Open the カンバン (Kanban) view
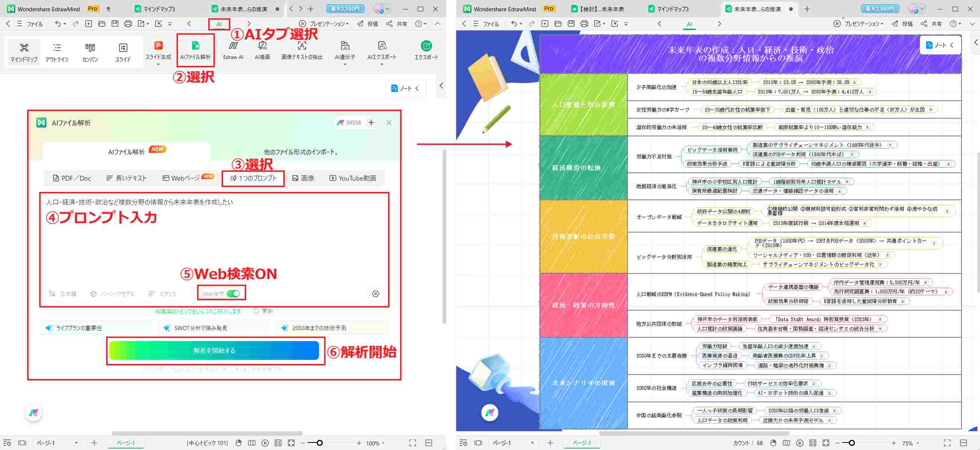 [x=89, y=52]
